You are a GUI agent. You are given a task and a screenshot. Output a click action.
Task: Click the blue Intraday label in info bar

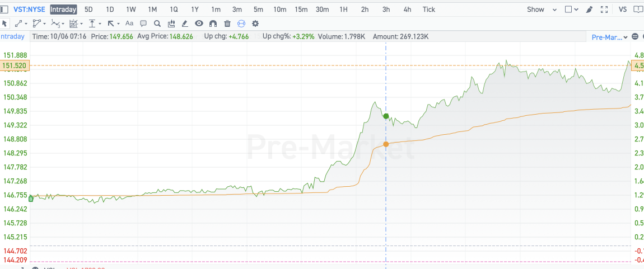point(12,36)
